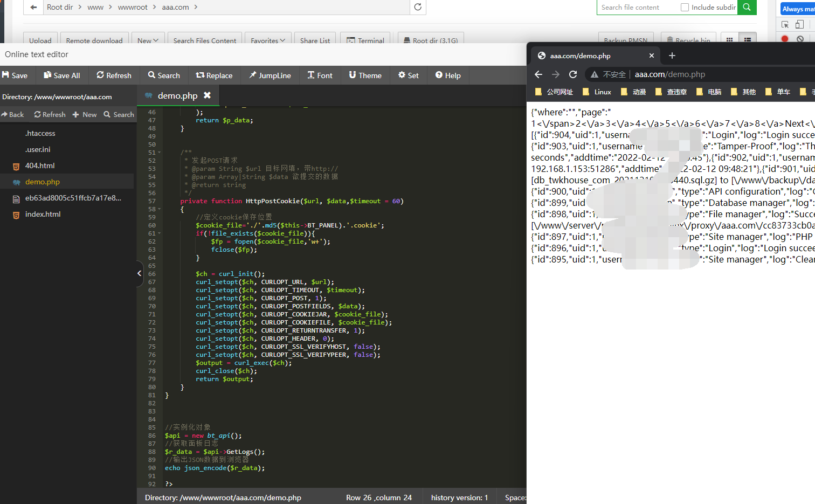Click the green search button

747,7
